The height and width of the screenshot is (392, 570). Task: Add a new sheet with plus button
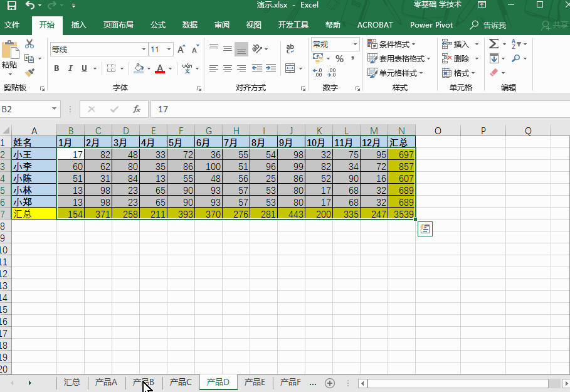click(330, 383)
